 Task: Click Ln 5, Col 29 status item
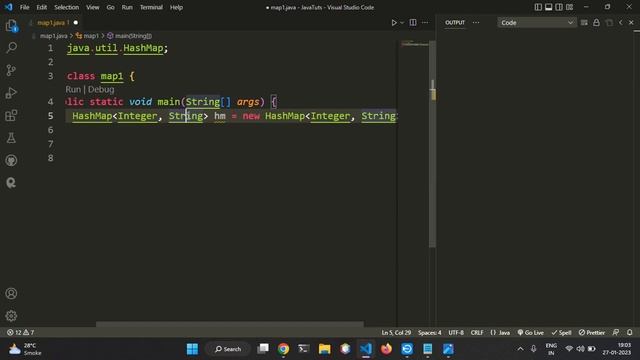tap(396, 333)
